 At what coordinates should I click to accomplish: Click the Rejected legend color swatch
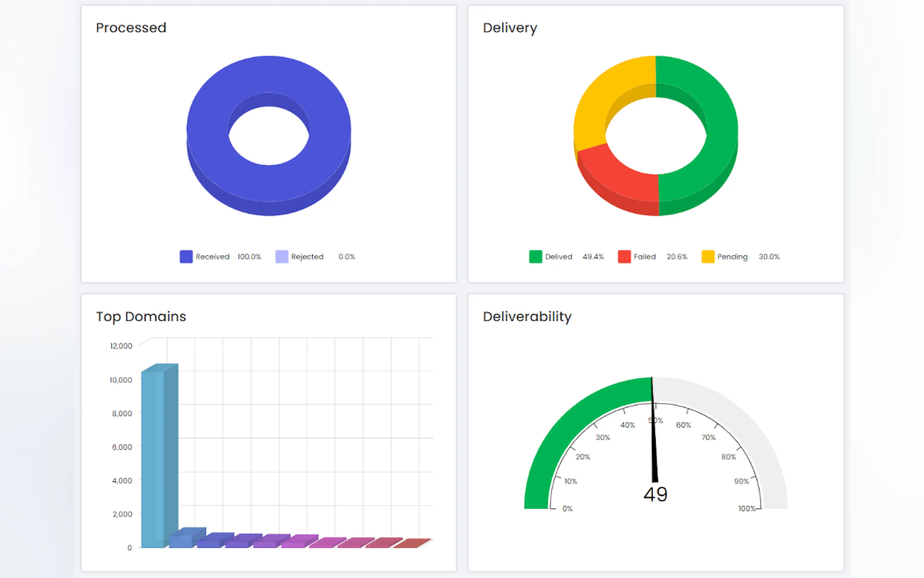(282, 257)
